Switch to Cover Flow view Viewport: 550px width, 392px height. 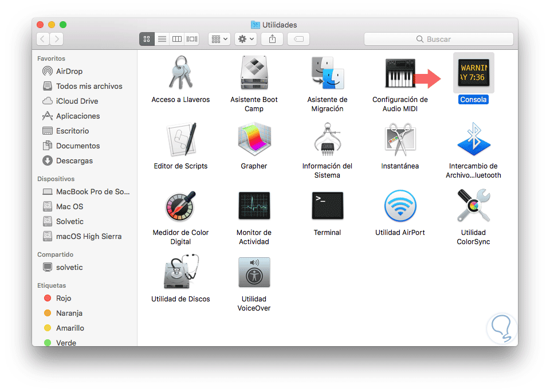tap(192, 39)
